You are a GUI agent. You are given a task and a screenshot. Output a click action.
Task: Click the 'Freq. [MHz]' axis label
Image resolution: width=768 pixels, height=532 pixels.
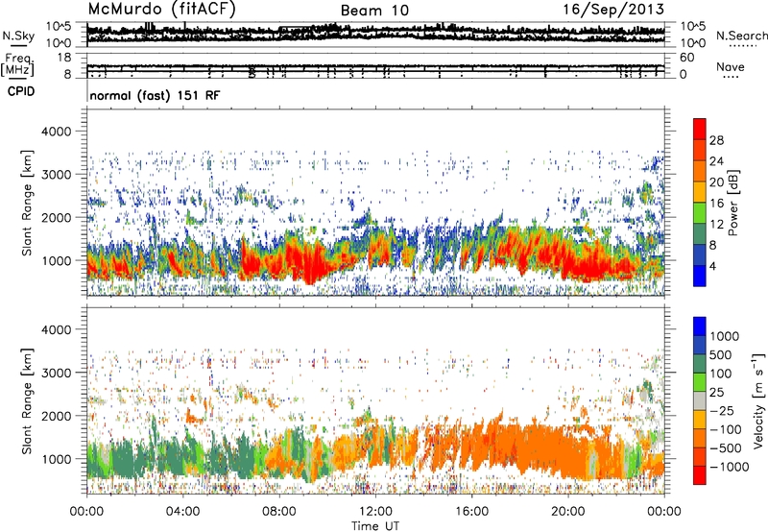click(18, 64)
